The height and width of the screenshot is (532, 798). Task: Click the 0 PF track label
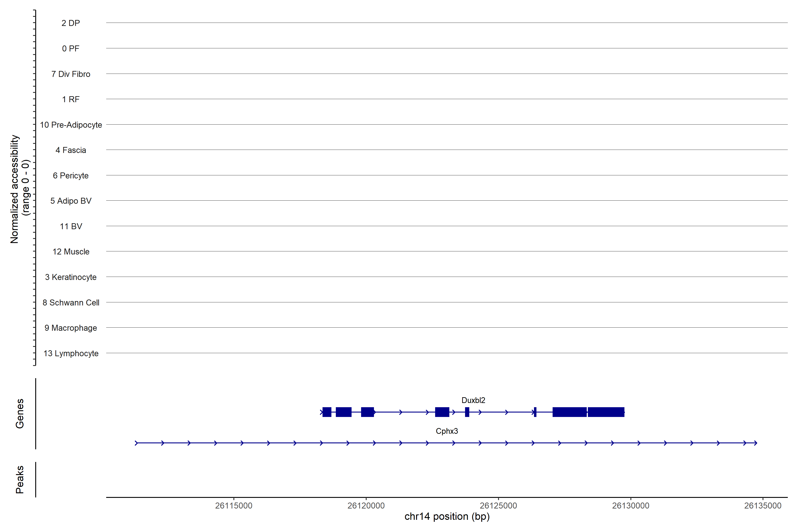point(70,49)
